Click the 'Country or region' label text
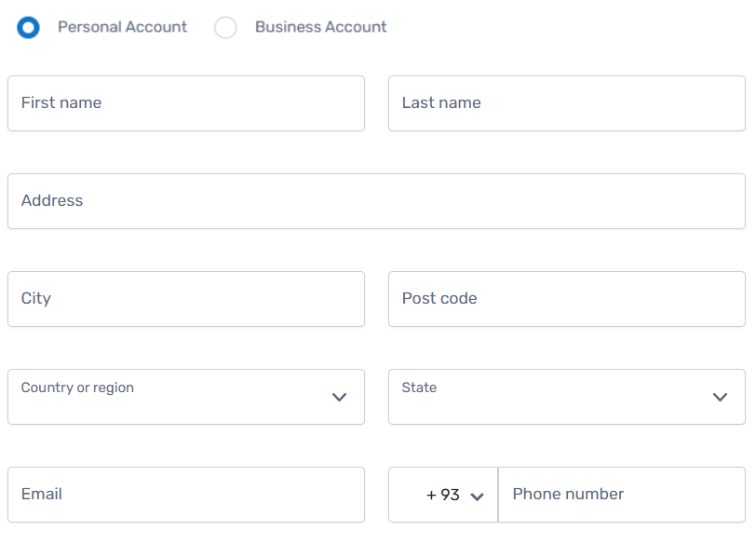Viewport: 756px width, 544px height. coord(77,388)
